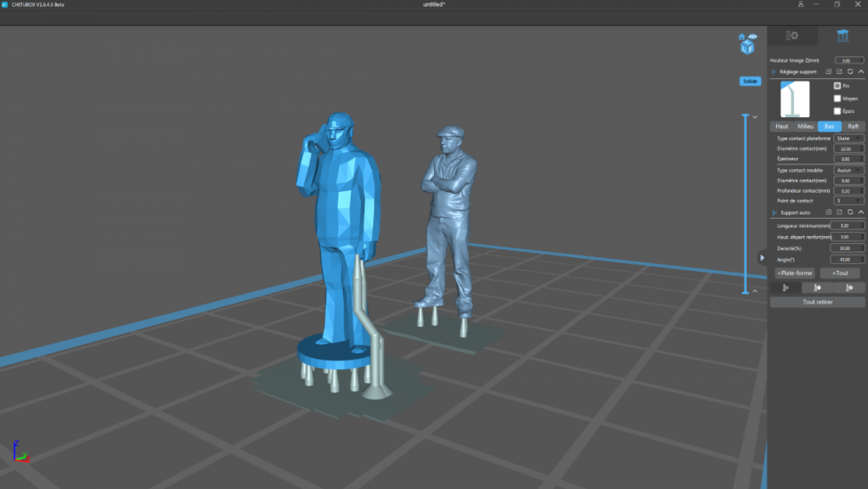This screenshot has width=868, height=489.
Task: Check the Fin support thickness box
Action: (x=837, y=86)
